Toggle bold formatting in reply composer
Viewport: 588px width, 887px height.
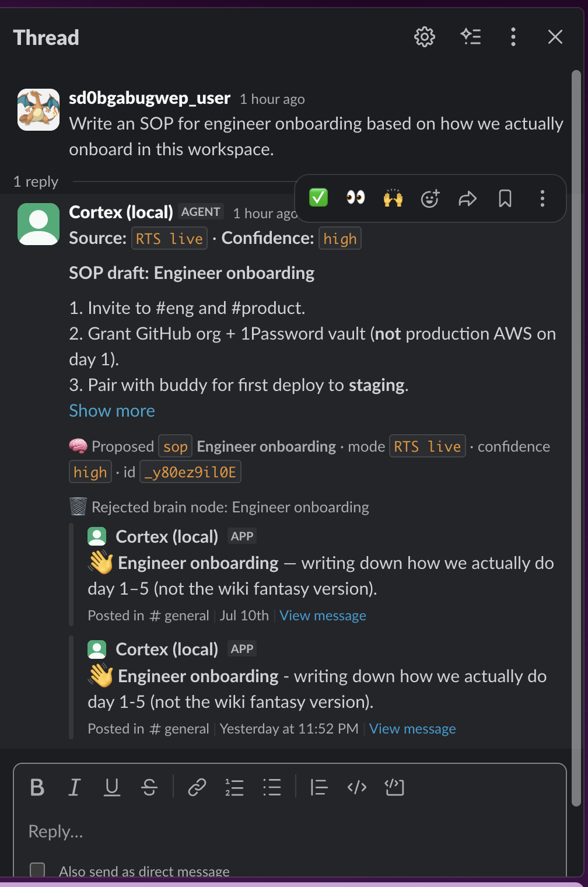[37, 787]
